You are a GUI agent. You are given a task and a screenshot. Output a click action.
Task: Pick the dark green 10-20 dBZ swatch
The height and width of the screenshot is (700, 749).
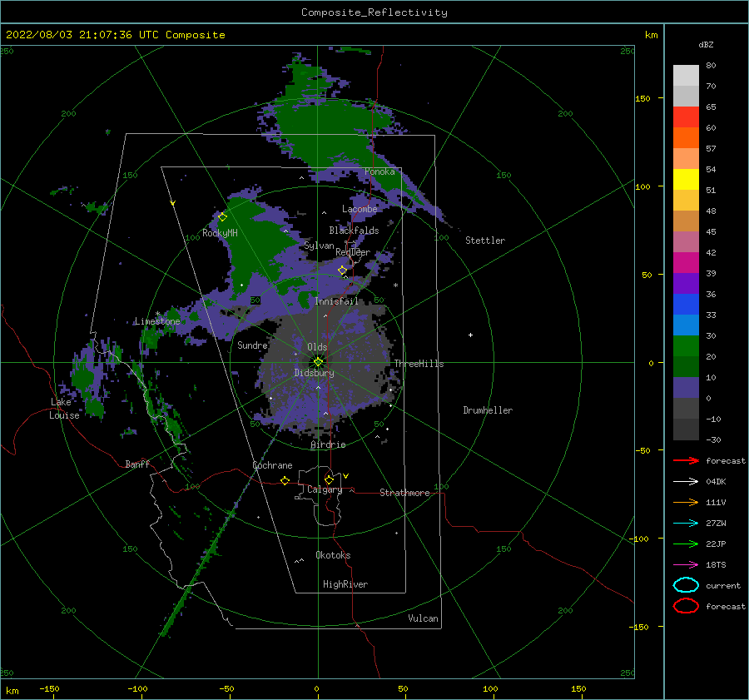pos(686,367)
